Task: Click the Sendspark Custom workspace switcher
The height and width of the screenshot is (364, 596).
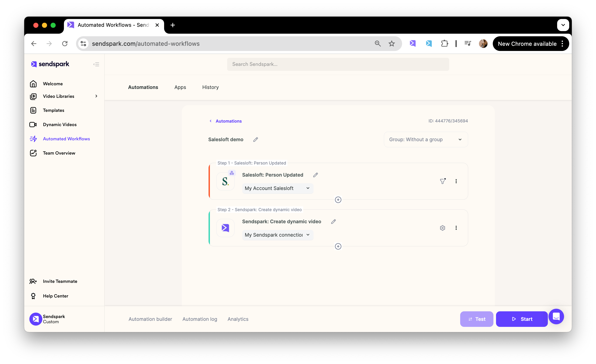Action: pos(48,319)
